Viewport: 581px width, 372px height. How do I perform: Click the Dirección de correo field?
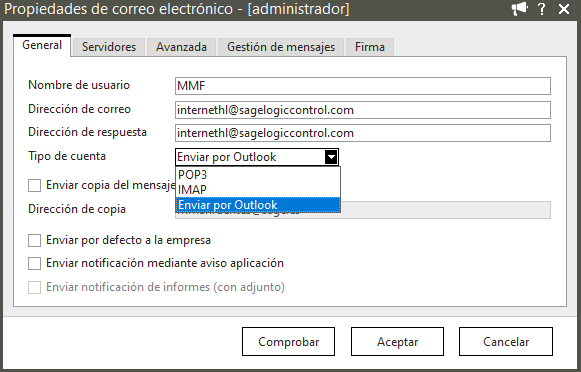(363, 110)
